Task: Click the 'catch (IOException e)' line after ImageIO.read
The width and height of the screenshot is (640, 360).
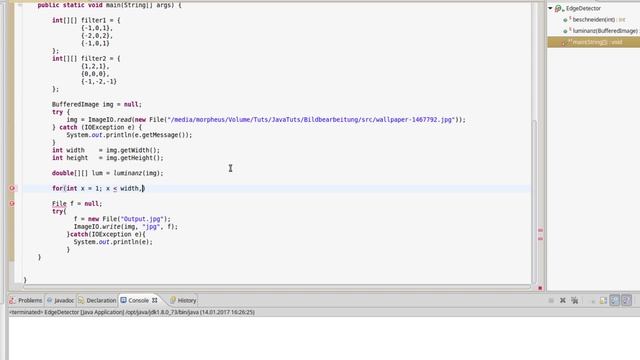Action: click(97, 127)
